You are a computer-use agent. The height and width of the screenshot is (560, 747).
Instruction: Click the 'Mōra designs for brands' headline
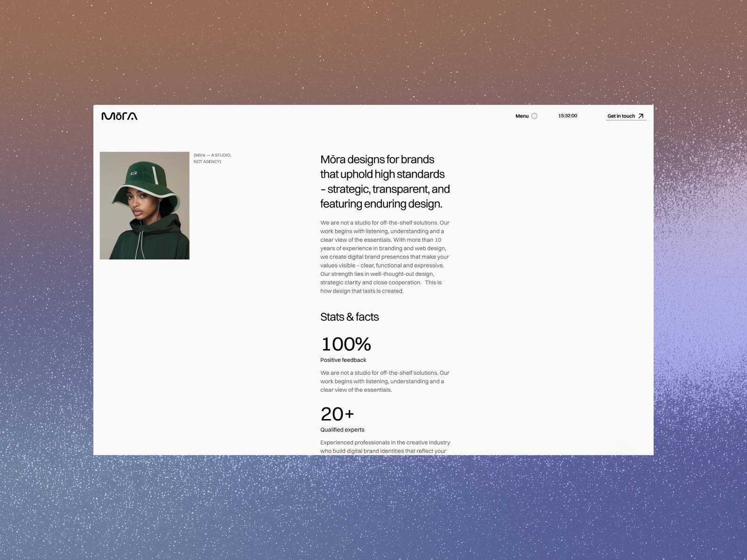point(385,182)
